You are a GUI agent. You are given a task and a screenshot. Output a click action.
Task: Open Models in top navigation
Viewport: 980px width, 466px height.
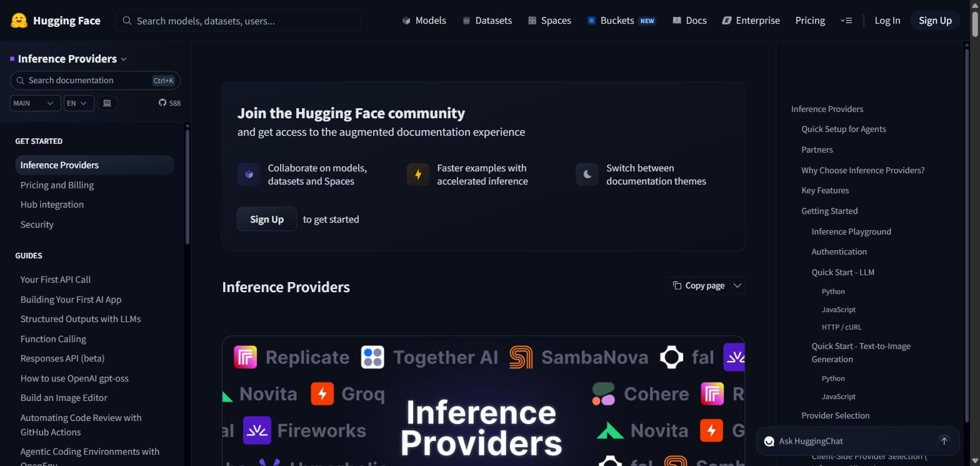tap(424, 21)
